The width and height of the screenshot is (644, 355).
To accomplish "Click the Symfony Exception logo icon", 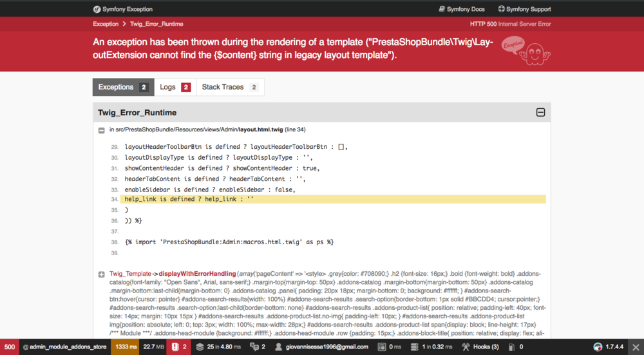I will point(97,9).
